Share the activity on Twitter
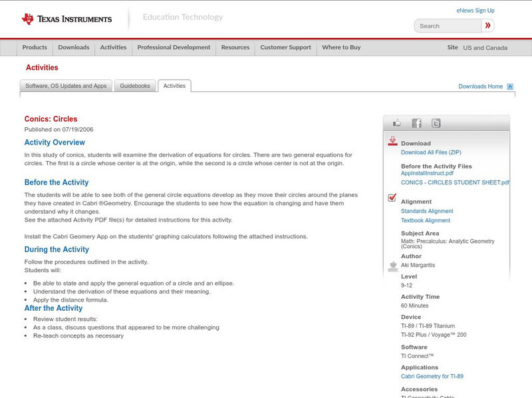This screenshot has height=398, width=532. 436,123
